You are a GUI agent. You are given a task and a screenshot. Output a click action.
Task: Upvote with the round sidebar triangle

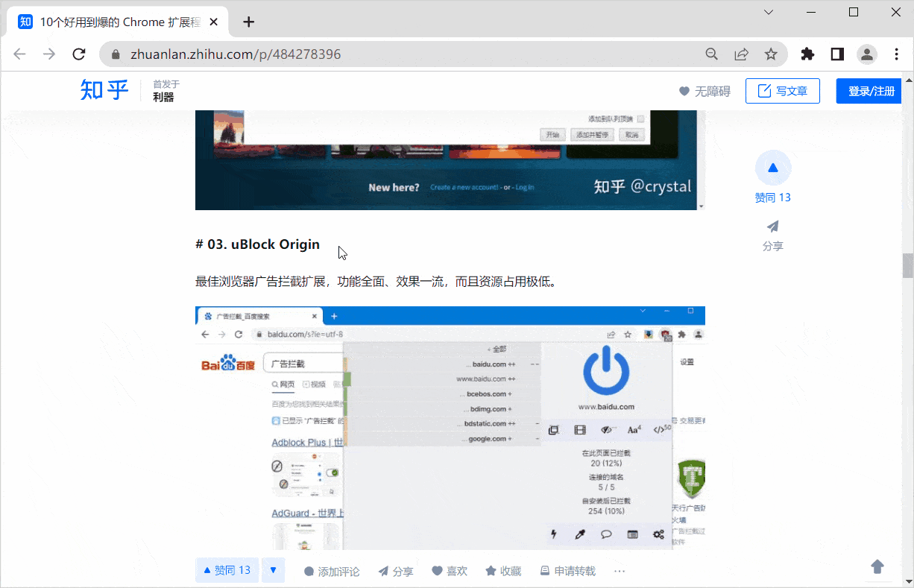[773, 168]
